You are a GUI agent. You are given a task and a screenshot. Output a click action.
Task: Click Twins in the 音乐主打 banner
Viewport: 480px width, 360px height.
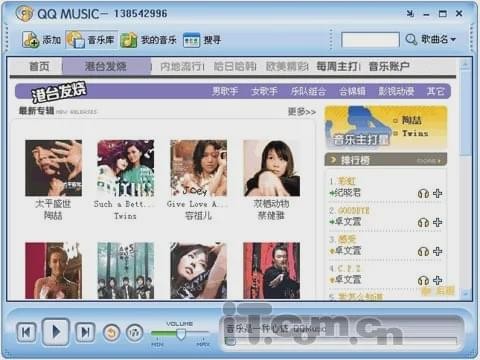415,133
